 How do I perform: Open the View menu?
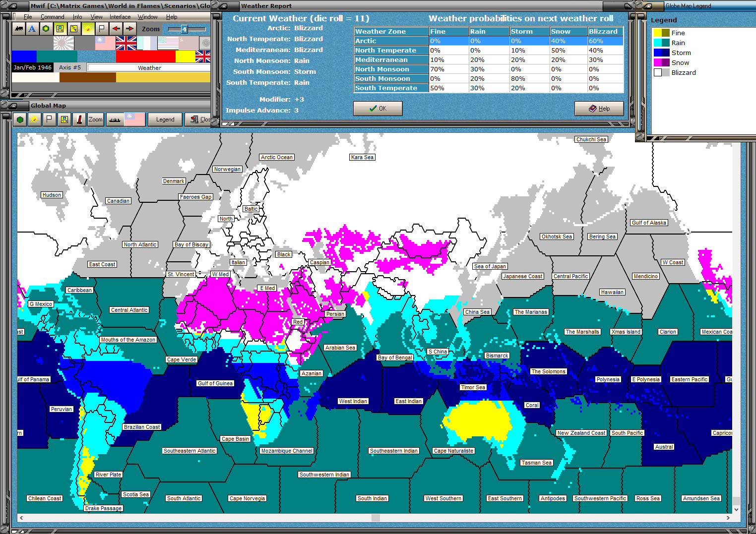click(x=96, y=17)
